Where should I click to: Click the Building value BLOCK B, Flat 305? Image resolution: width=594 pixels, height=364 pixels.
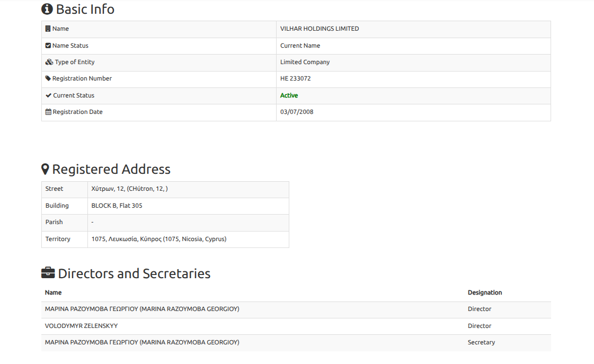pos(117,206)
